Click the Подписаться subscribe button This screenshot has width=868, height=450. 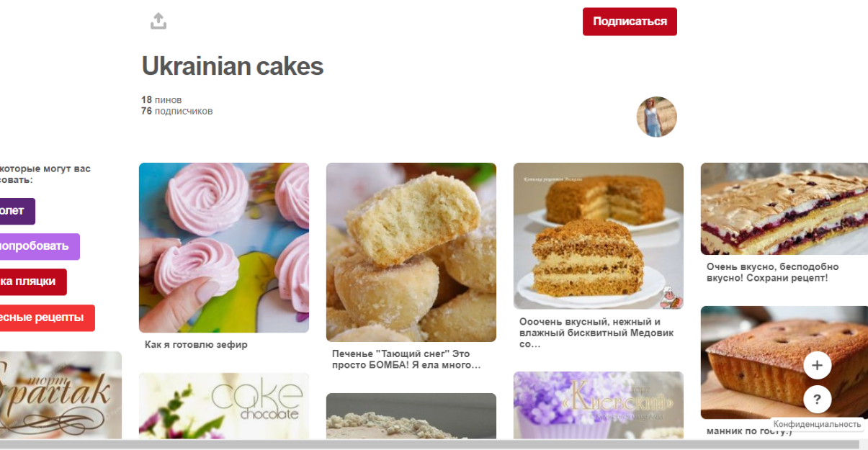630,22
